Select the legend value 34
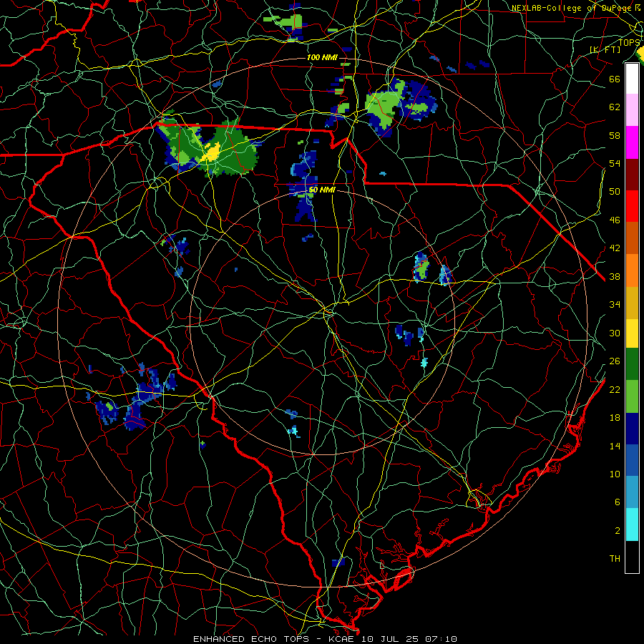This screenshot has width=644, height=644. (615, 304)
